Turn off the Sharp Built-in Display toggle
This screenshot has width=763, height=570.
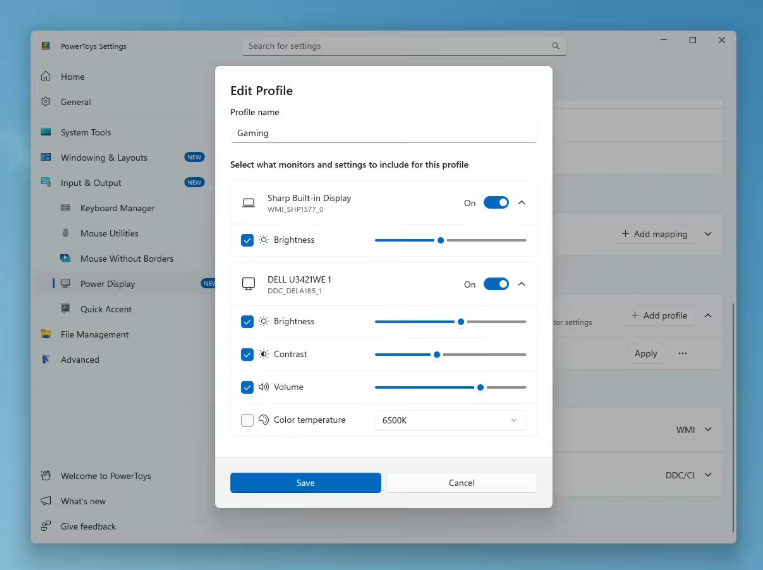496,202
